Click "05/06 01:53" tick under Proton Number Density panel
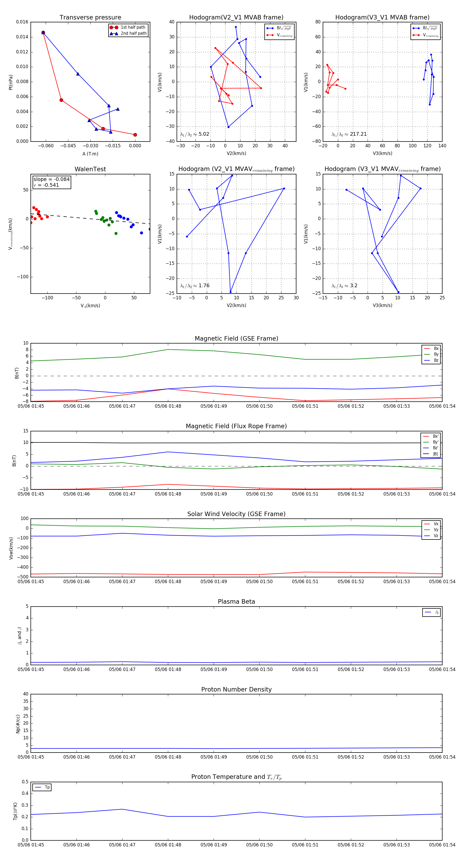Viewport: 473px width, 868px height. coord(397,757)
